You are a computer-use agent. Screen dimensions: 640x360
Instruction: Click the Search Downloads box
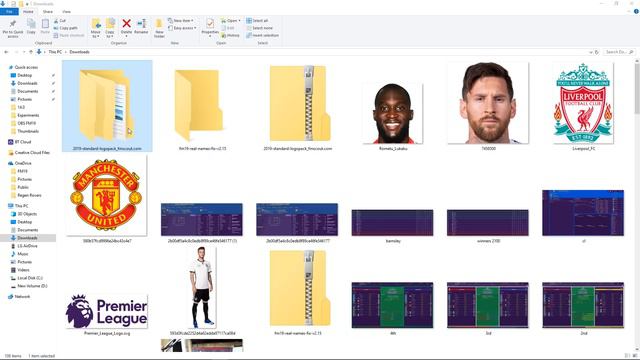[619, 52]
